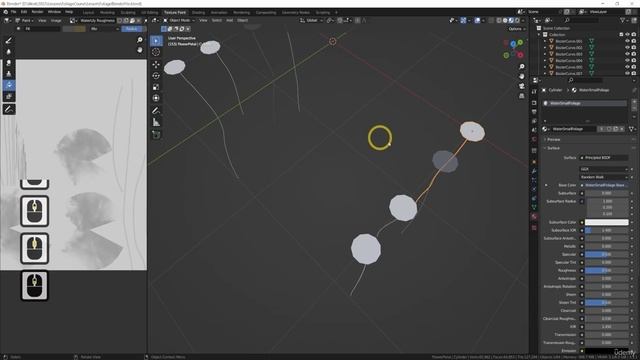Adjust the Roughness slider in material properties

pyautogui.click(x=607, y=271)
